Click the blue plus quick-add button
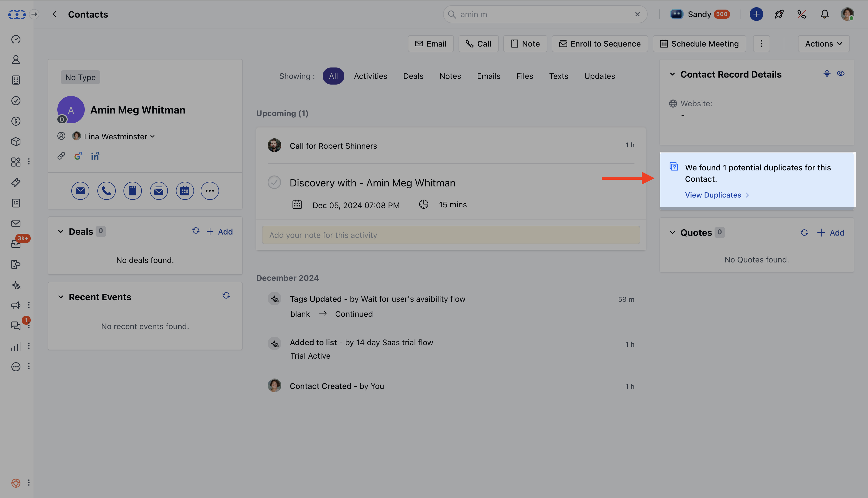 [x=756, y=14]
